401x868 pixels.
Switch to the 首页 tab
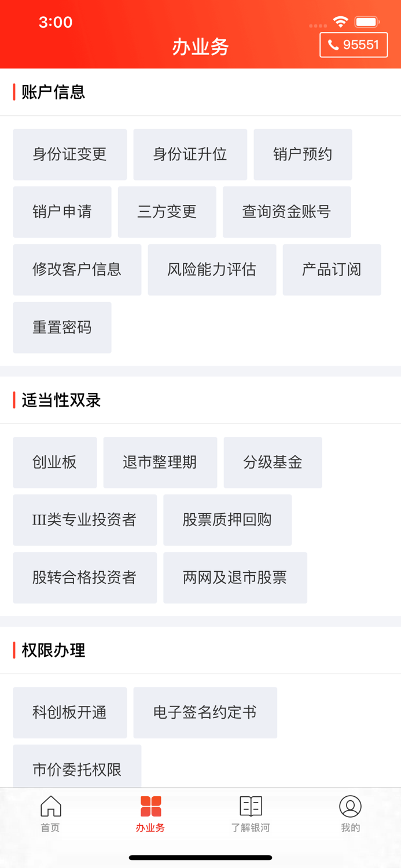50,813
